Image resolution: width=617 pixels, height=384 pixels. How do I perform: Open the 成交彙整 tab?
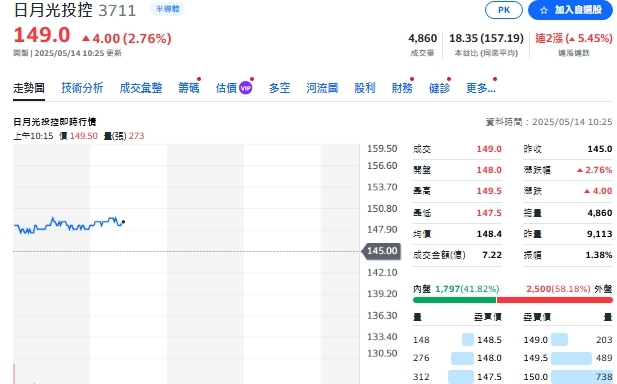[141, 88]
